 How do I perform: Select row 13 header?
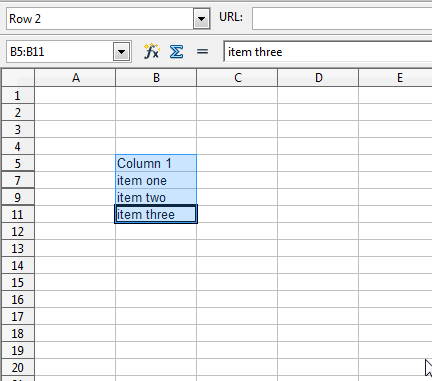click(18, 248)
